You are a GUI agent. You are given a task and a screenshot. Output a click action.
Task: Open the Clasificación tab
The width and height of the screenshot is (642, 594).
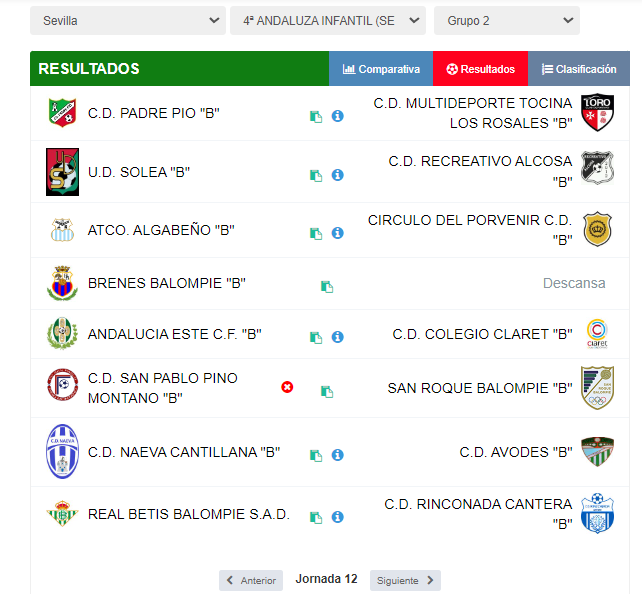point(579,69)
